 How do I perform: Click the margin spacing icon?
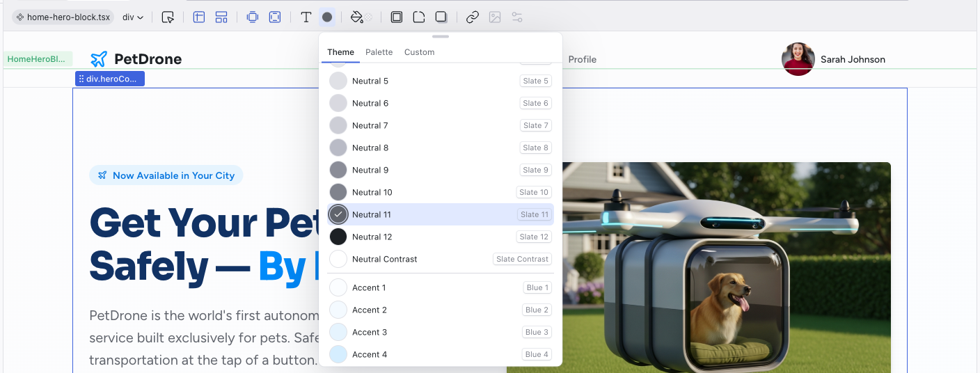[x=253, y=17]
